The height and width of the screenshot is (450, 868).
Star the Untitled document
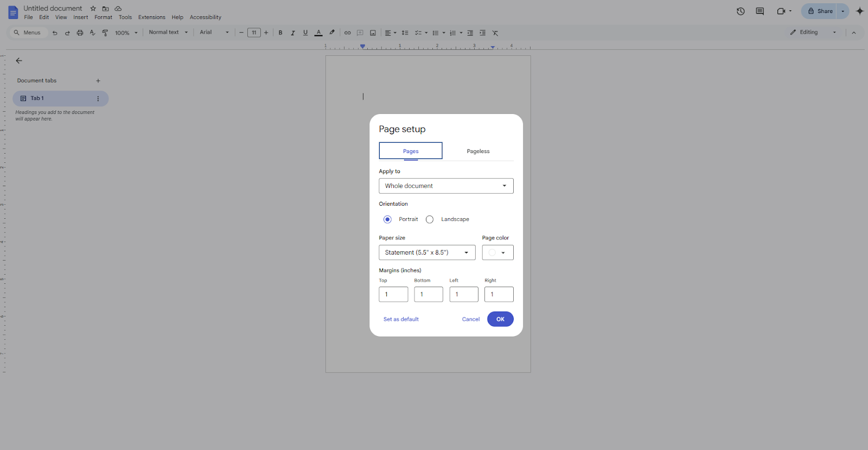pos(93,9)
